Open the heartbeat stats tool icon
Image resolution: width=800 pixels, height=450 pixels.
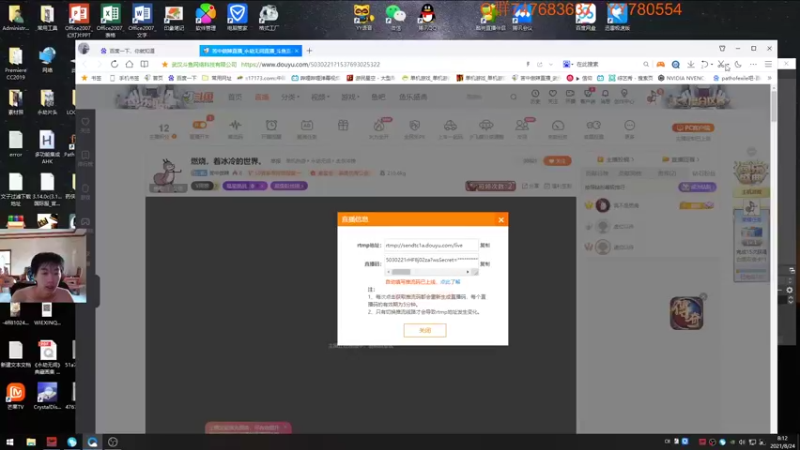[x=235, y=125]
